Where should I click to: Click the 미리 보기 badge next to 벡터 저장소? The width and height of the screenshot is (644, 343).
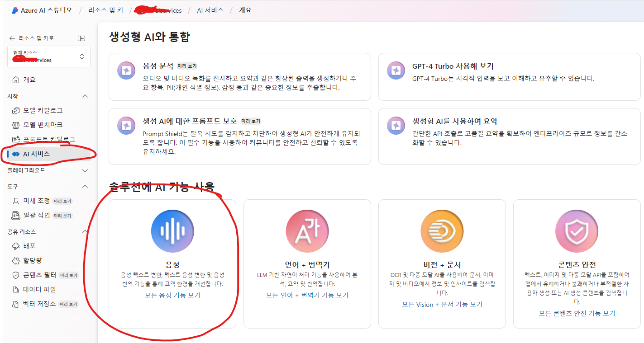pos(68,304)
